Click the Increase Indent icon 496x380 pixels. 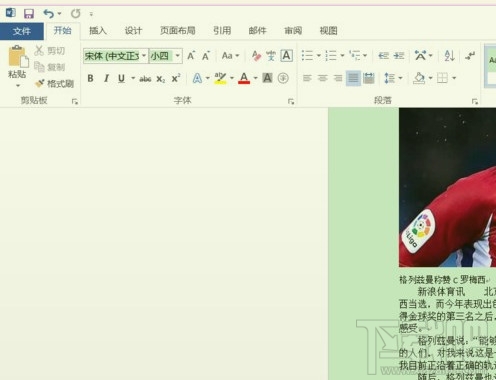click(399, 55)
